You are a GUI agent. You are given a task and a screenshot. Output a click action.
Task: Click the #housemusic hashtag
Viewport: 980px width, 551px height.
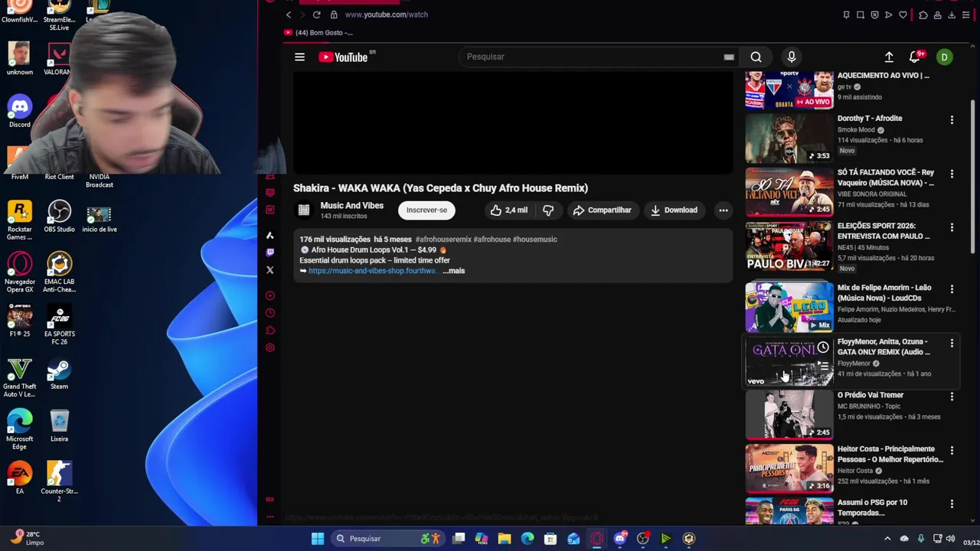(x=534, y=240)
